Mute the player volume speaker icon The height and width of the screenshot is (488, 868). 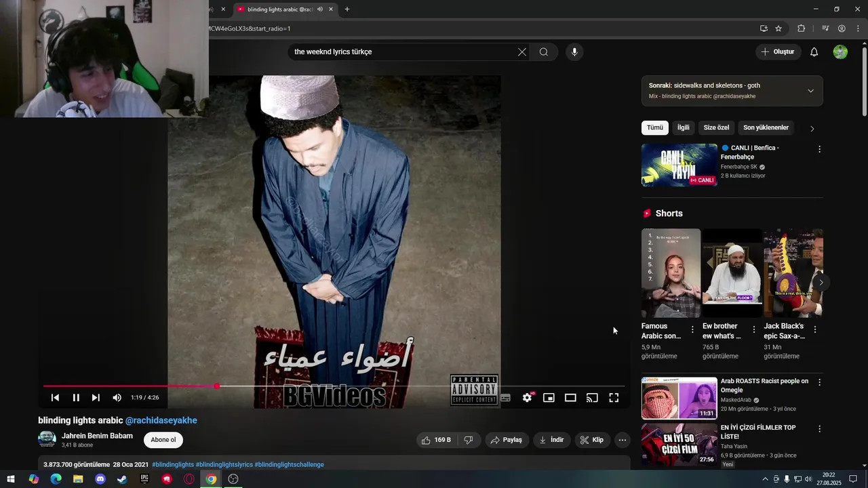[117, 398]
